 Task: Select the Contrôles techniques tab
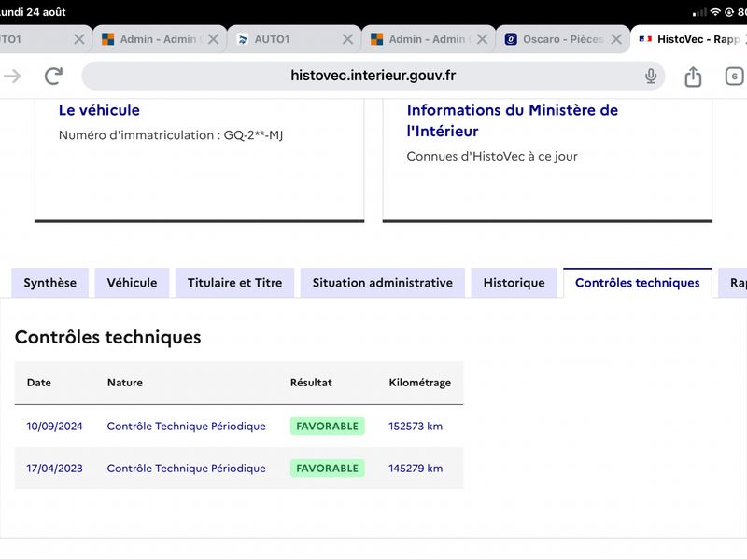click(638, 283)
